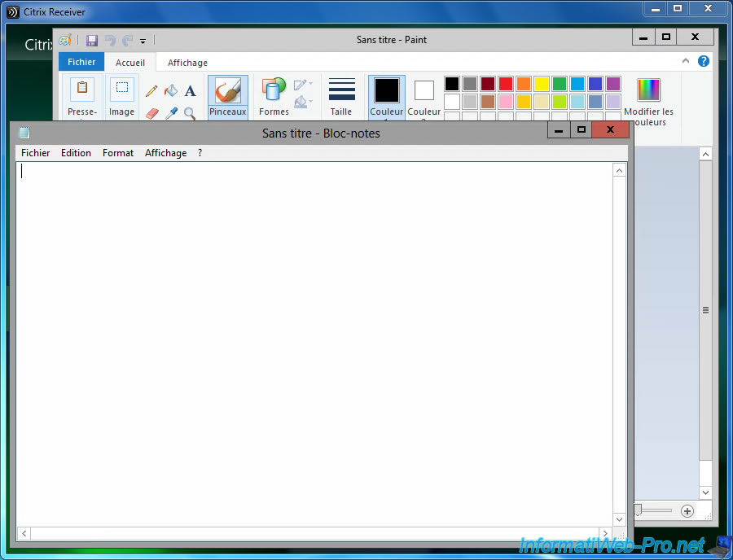Image resolution: width=733 pixels, height=560 pixels.
Task: Choose the Text tool (A icon)
Action: [x=190, y=91]
